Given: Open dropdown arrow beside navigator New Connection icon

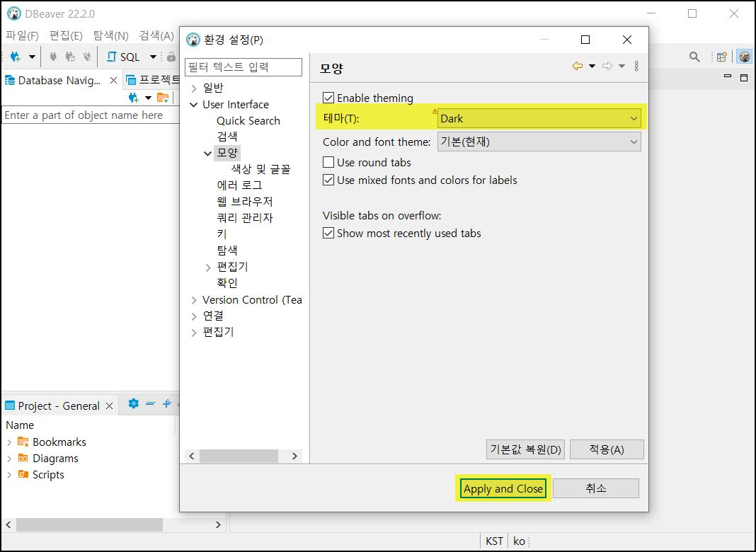Looking at the screenshot, I should [x=148, y=98].
